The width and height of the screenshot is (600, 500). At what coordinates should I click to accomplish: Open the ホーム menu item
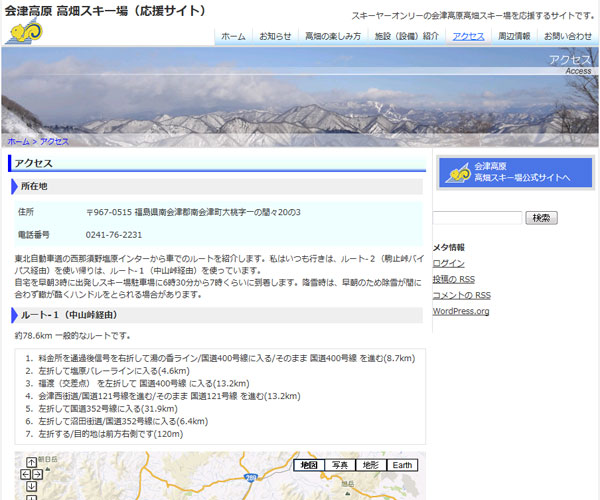point(233,36)
